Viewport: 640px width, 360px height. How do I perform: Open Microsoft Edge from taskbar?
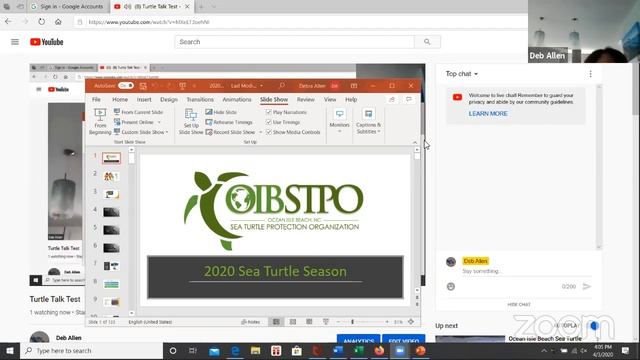(235, 351)
